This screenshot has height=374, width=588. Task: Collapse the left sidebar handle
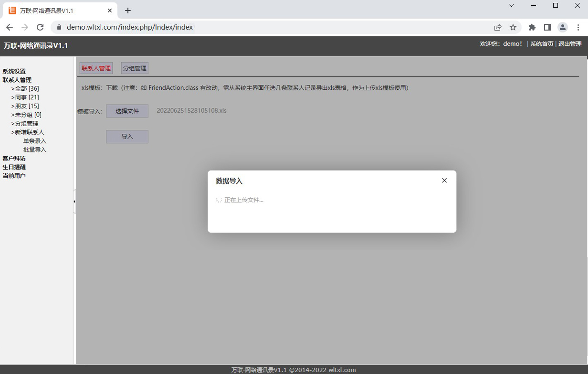(x=74, y=202)
